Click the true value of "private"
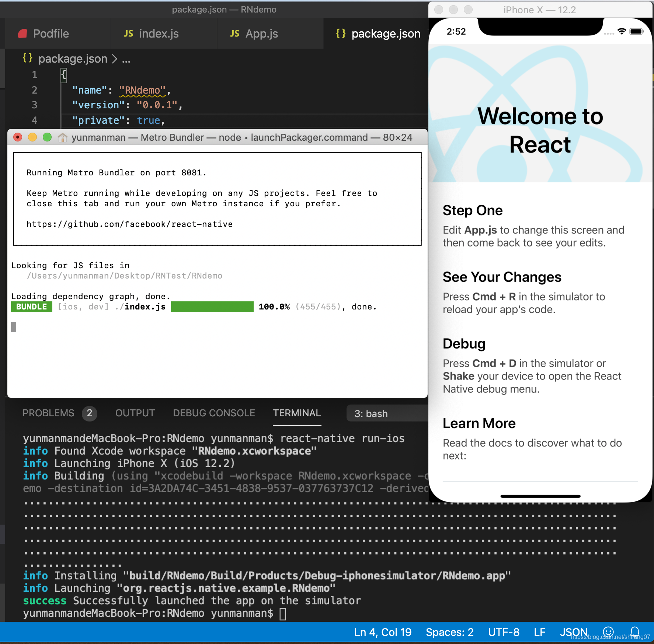The image size is (654, 644). pos(149,120)
